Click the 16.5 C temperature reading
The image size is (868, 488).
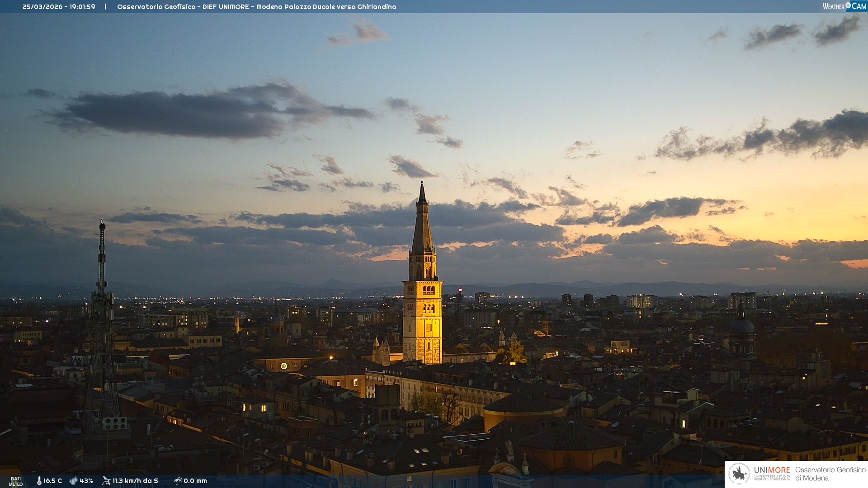(52, 481)
